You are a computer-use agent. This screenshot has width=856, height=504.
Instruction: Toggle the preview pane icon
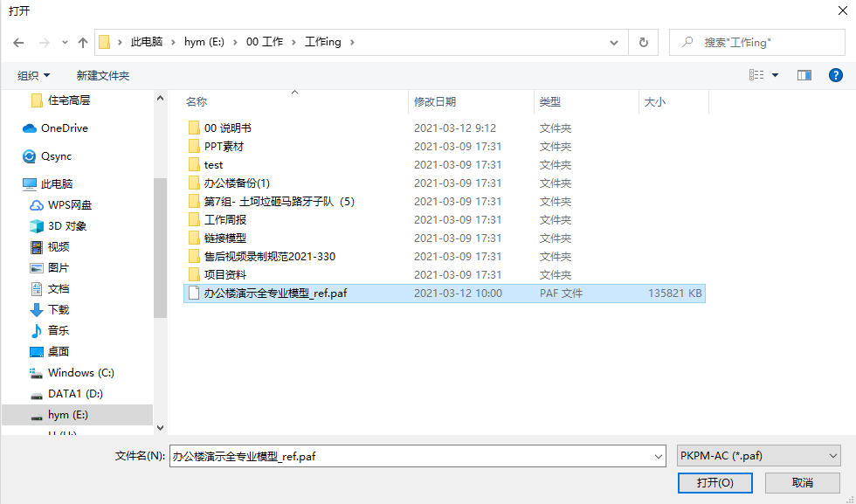(804, 75)
